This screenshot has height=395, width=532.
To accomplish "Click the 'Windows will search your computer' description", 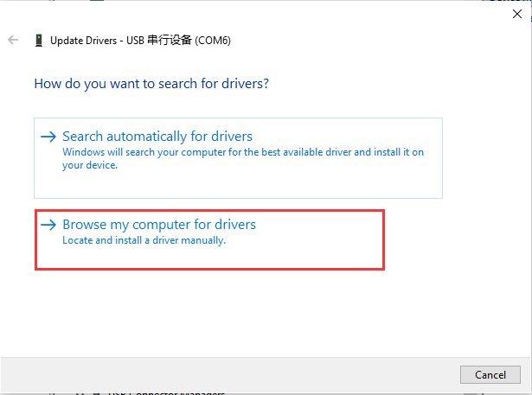I will point(243,152).
